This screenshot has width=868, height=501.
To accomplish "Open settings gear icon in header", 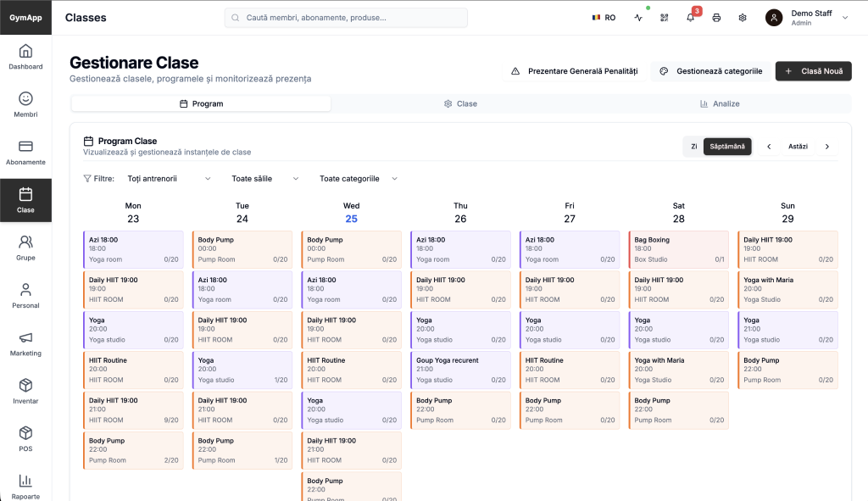I will click(x=743, y=18).
